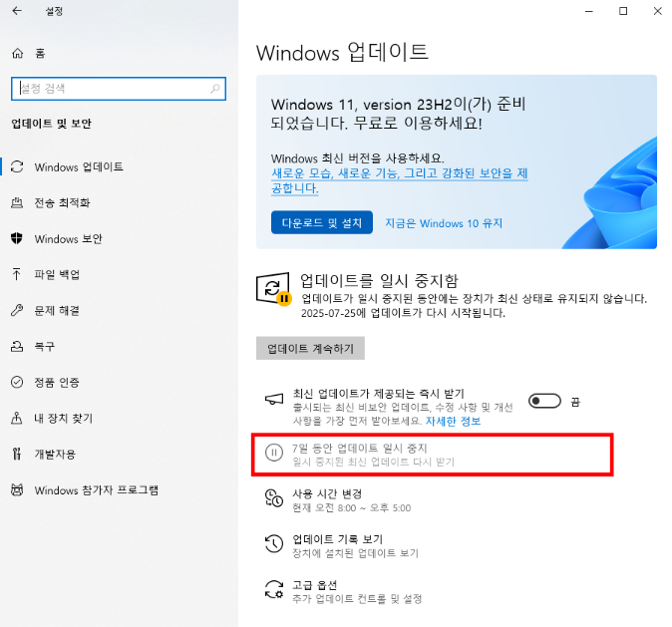
Task: Toggle the get latest updates switch
Action: click(544, 401)
